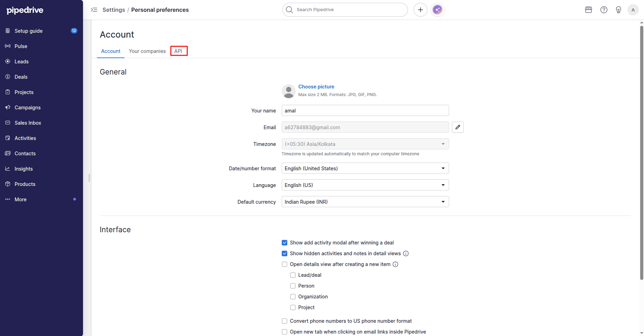This screenshot has height=336, width=644.
Task: Open the lightbulb tips icon
Action: 619,10
